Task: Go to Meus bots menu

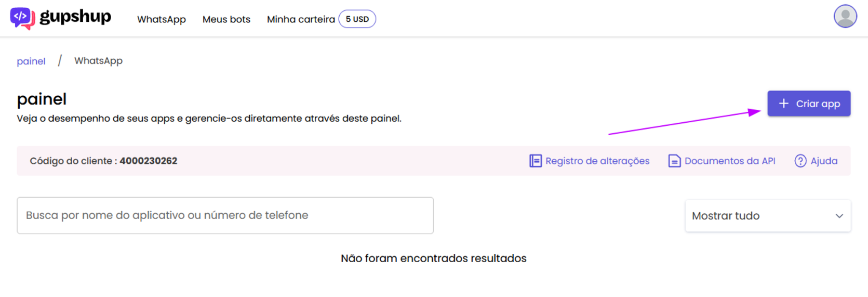Action: [x=226, y=19]
